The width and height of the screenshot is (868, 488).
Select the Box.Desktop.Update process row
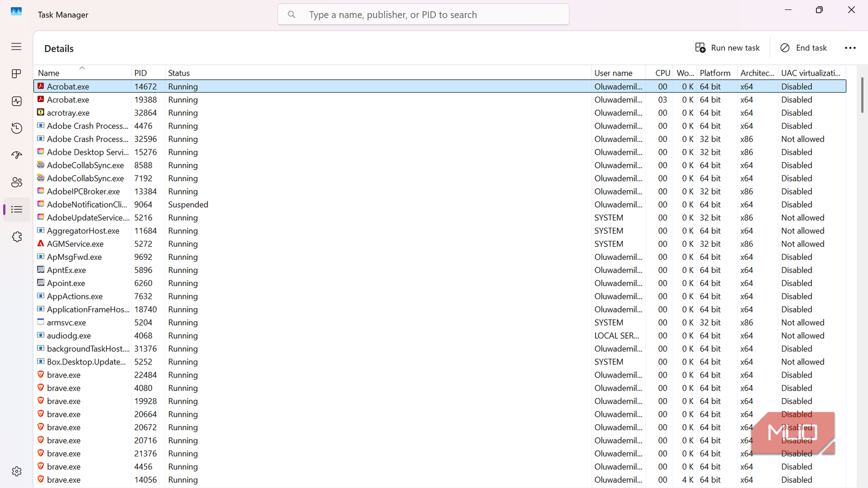[440, 362]
